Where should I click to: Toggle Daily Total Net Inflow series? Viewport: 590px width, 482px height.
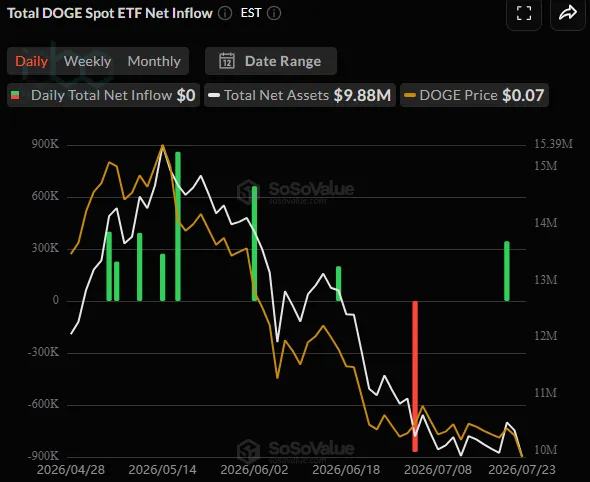[103, 95]
